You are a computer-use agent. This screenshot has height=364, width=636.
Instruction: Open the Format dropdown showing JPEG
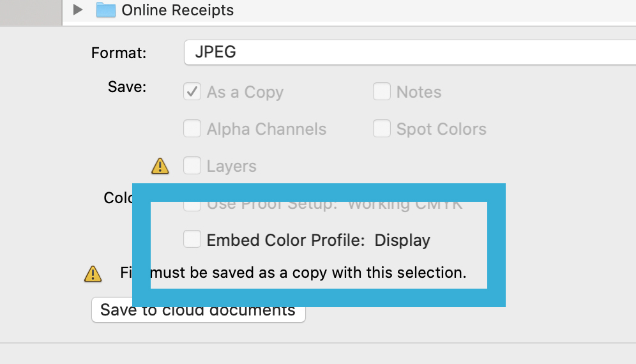coord(409,52)
